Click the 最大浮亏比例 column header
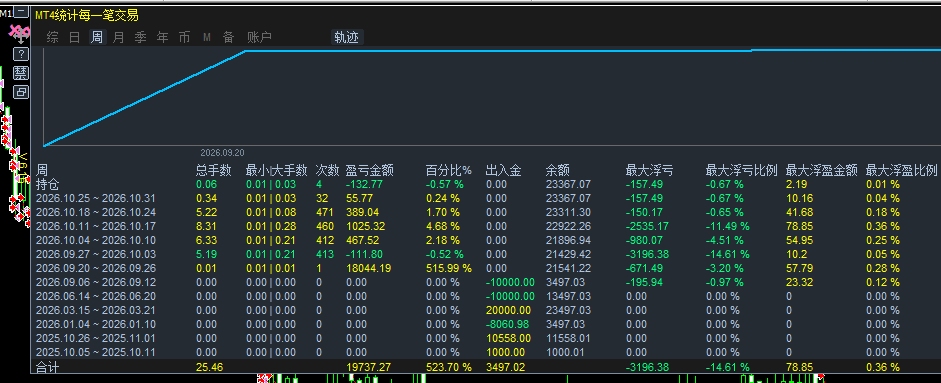This screenshot has width=941, height=383. point(742,170)
